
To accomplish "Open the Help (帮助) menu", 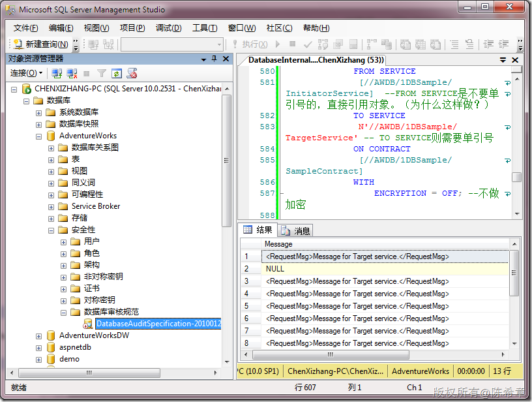I will point(316,28).
